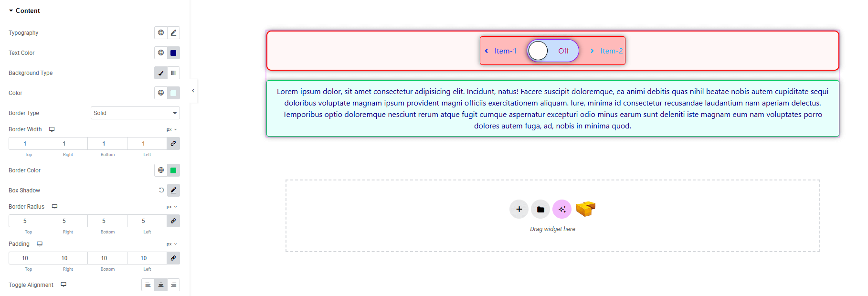The image size is (868, 296).
Task: Reset Box Shadow to default
Action: 161,190
